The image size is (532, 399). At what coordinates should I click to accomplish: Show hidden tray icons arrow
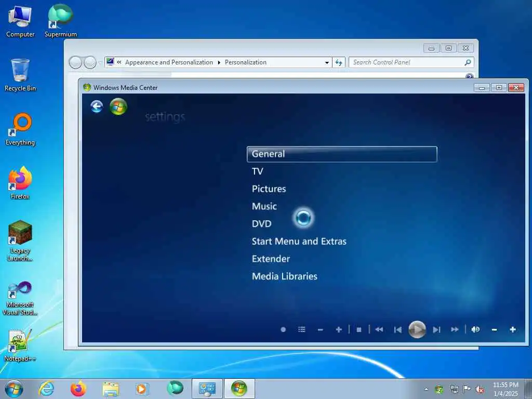[x=426, y=389]
